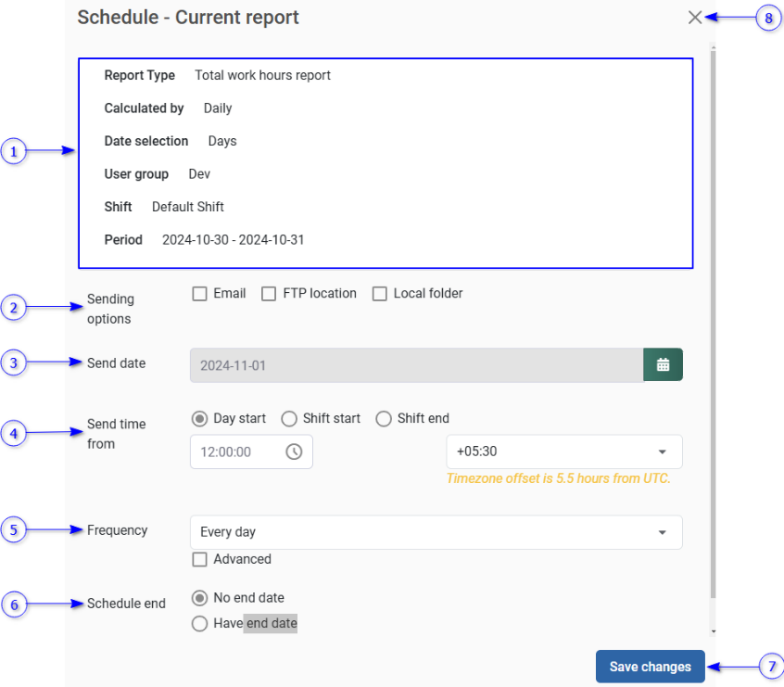The height and width of the screenshot is (687, 784).
Task: Select the Shift end radio button
Action: tap(384, 419)
